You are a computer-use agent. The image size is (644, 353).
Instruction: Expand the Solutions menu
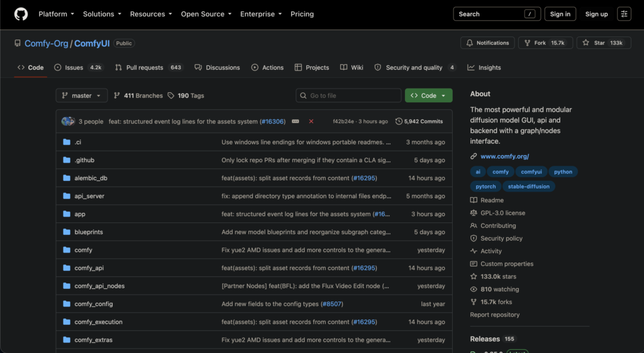(103, 14)
